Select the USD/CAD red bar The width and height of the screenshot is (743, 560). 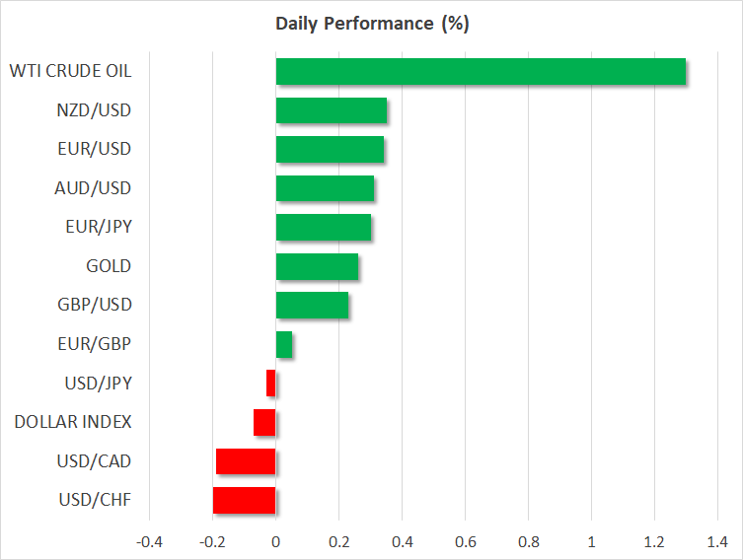coord(246,461)
